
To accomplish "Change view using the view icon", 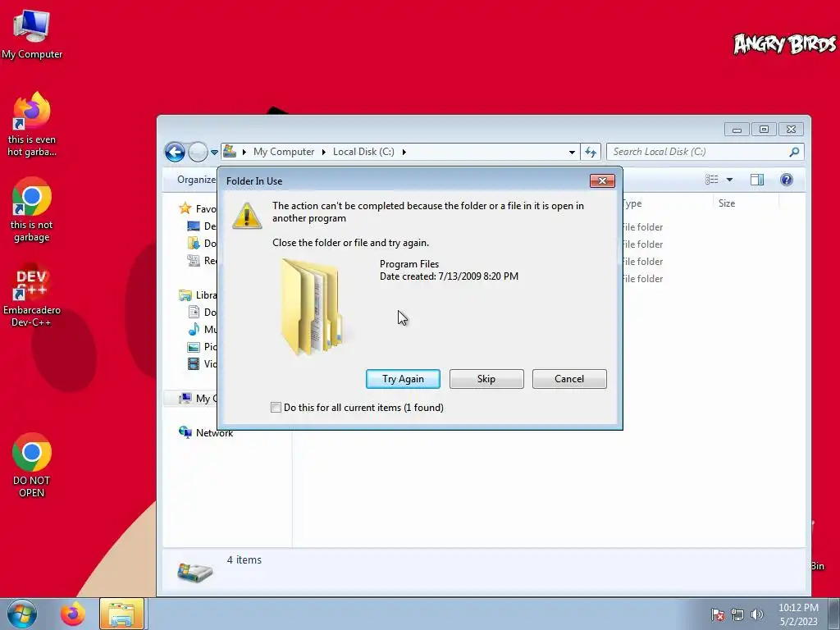I will point(711,180).
